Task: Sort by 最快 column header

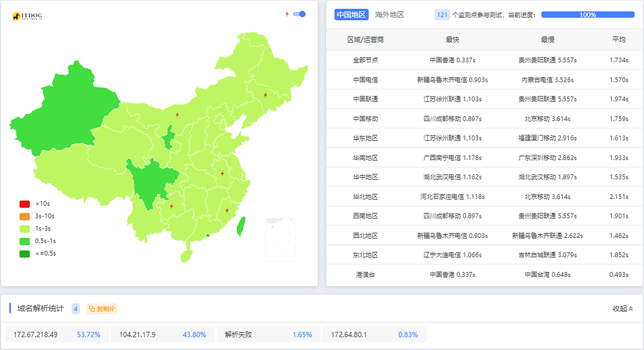Action: pos(452,40)
